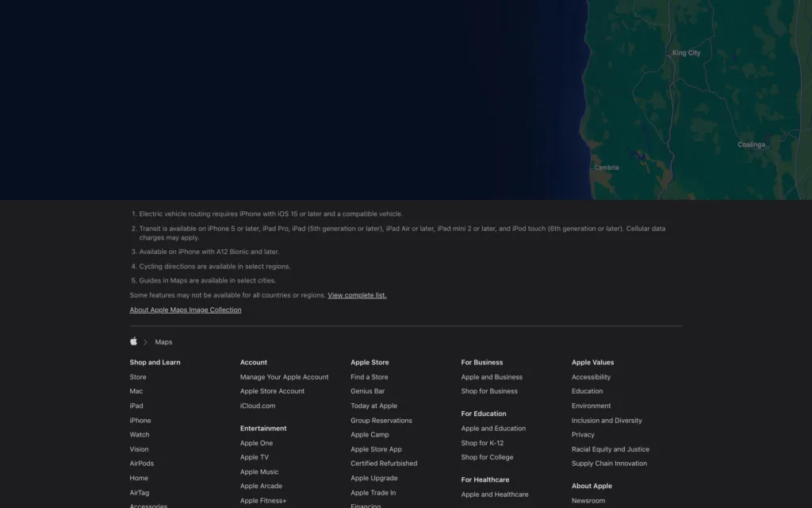
Task: Open the Newsroom link under About Apple
Action: (x=588, y=500)
